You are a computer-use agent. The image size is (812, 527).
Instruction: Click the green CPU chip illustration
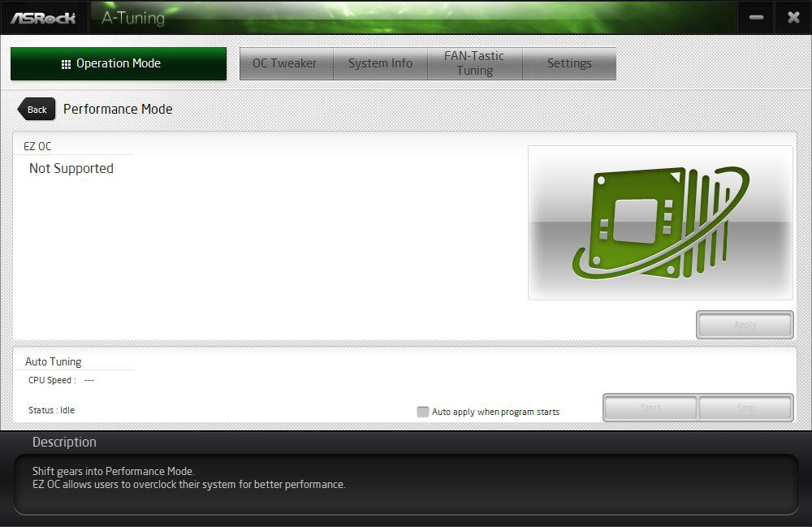point(660,222)
